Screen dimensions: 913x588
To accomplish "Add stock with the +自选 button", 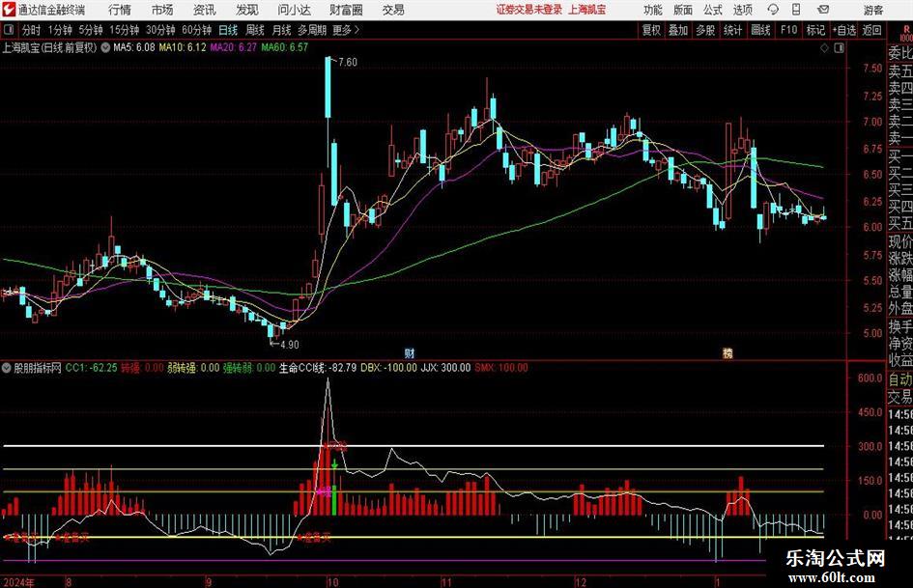I will [x=843, y=30].
